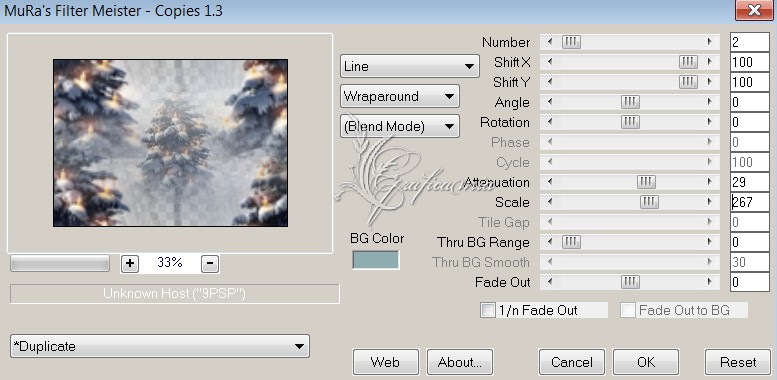Click the Shift Y slider thumb
The width and height of the screenshot is (777, 380).
click(688, 82)
